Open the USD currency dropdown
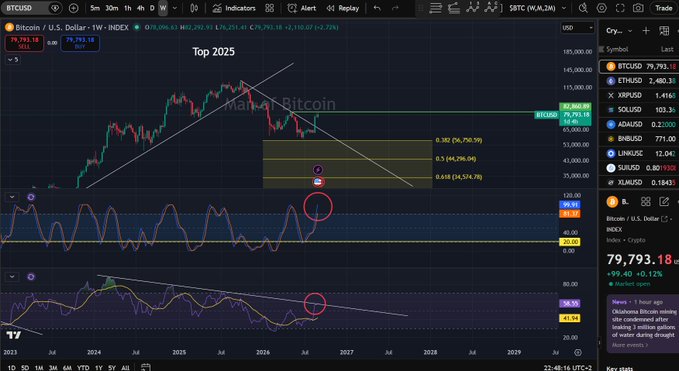The image size is (679, 371). point(578,28)
